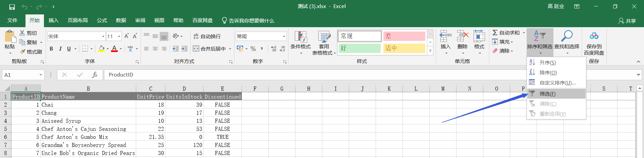Apply the yellow fill color swatch
The height and width of the screenshot is (158, 644).
tap(101, 49)
